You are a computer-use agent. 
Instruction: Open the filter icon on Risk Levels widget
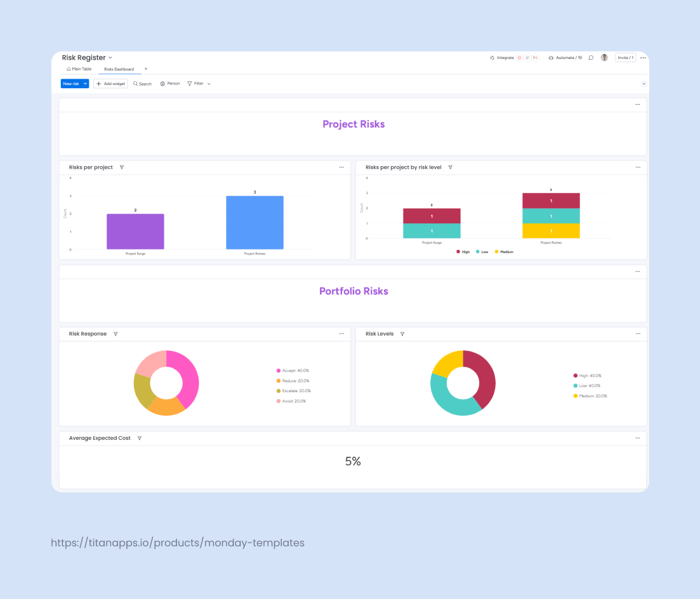click(x=401, y=333)
